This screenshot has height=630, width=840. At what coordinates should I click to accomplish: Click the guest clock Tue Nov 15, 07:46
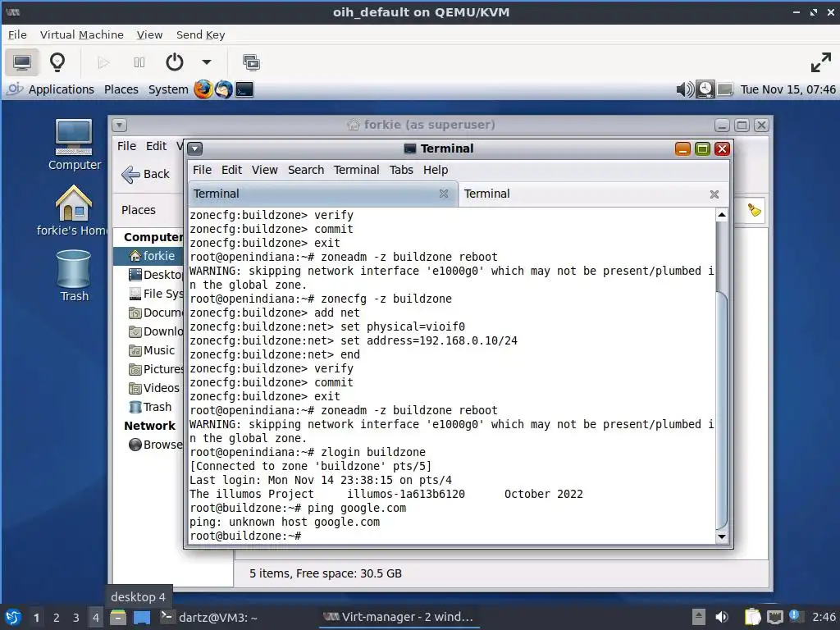click(787, 89)
